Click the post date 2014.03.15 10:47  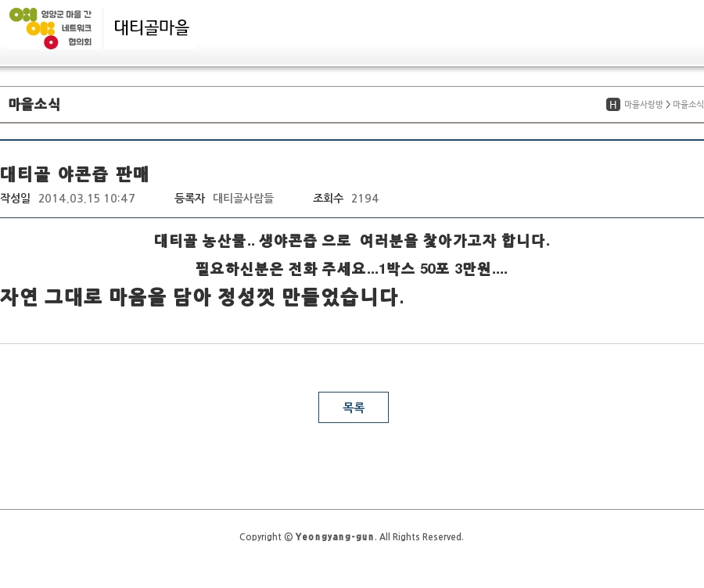87,199
